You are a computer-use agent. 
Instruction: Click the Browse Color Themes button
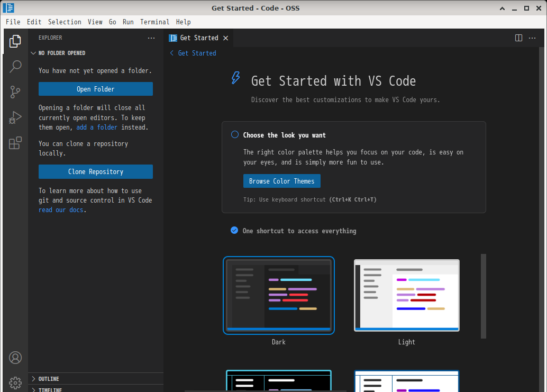[x=281, y=181]
